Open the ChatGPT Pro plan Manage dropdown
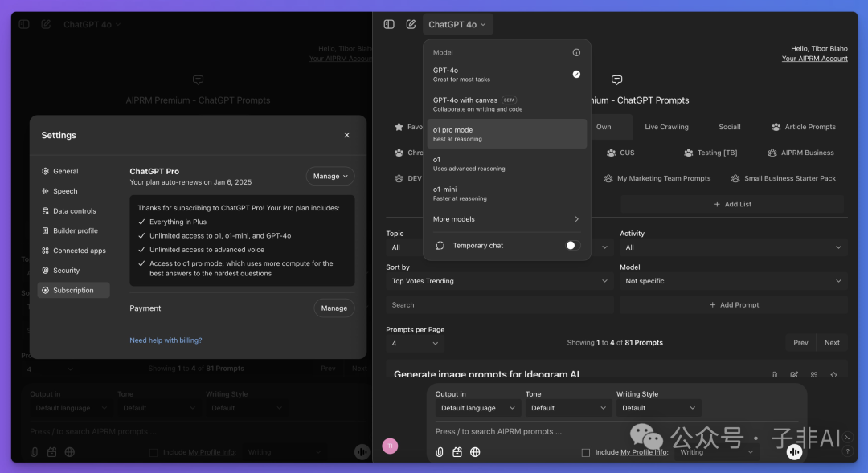This screenshot has height=473, width=868. 330,176
